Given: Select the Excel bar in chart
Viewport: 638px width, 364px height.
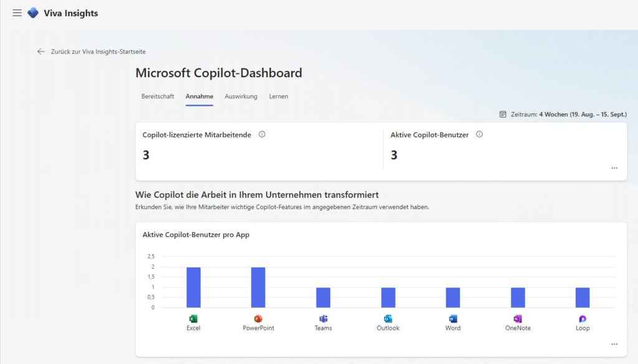Looking at the screenshot, I should (x=193, y=287).
